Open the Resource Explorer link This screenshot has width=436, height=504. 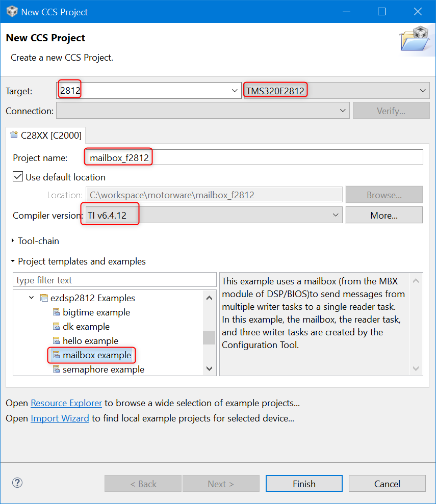click(x=66, y=403)
